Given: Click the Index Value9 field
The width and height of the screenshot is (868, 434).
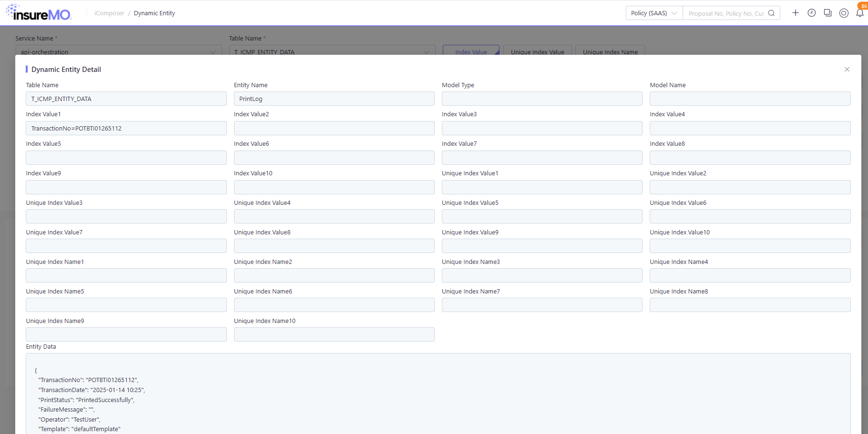Looking at the screenshot, I should [126, 187].
